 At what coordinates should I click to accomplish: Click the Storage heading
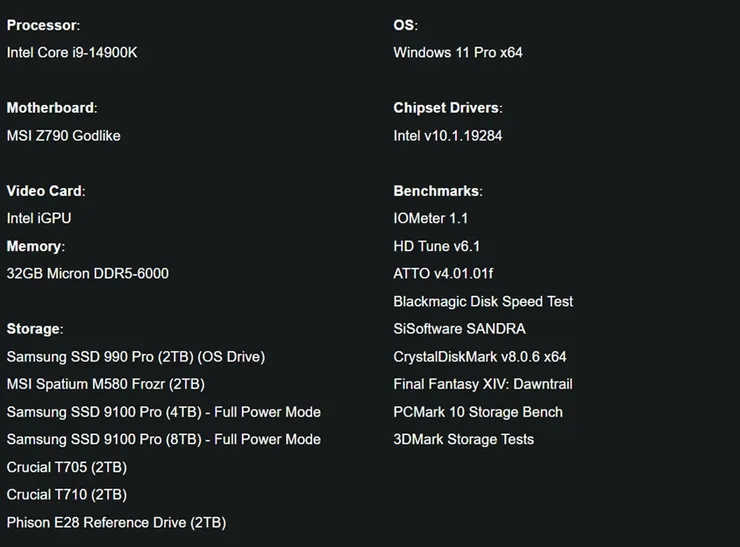coord(35,329)
